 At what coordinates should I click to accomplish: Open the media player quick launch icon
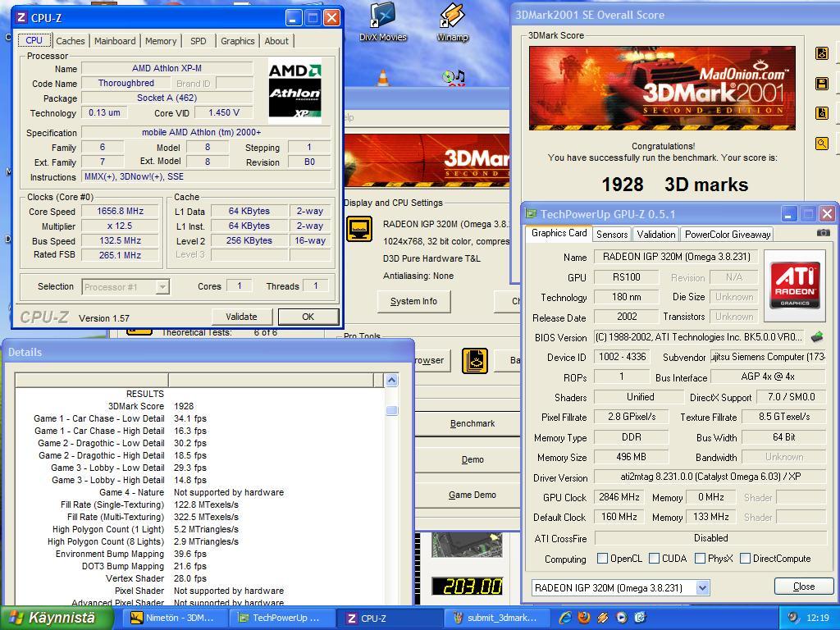click(x=622, y=618)
